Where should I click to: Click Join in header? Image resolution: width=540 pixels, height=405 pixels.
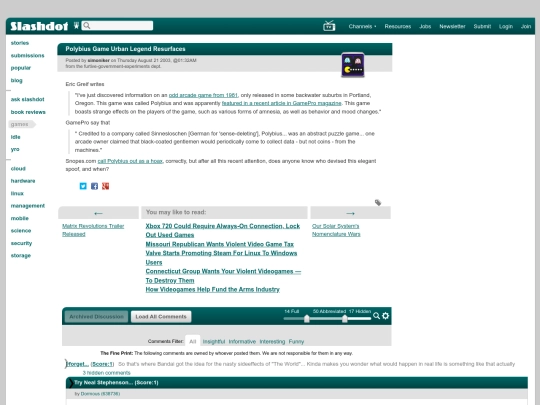pos(526,26)
